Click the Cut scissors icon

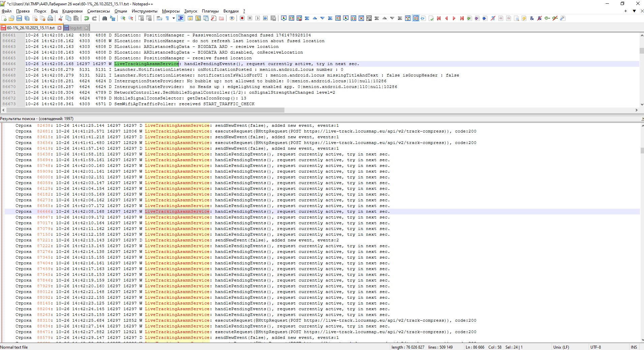pos(61,18)
